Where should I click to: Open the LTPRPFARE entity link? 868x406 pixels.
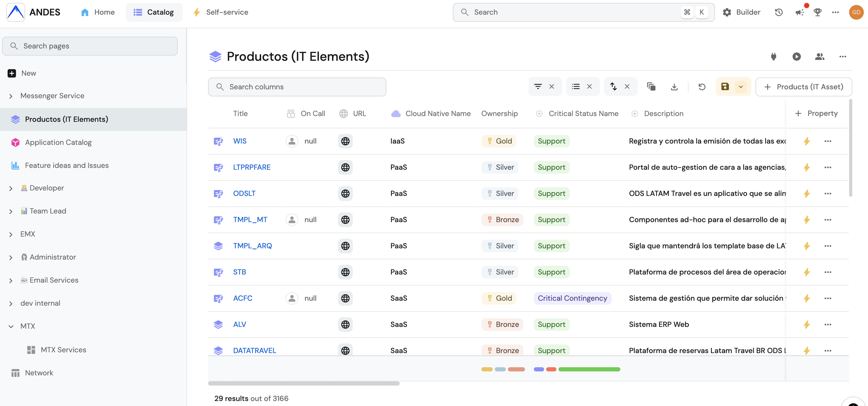point(252,167)
